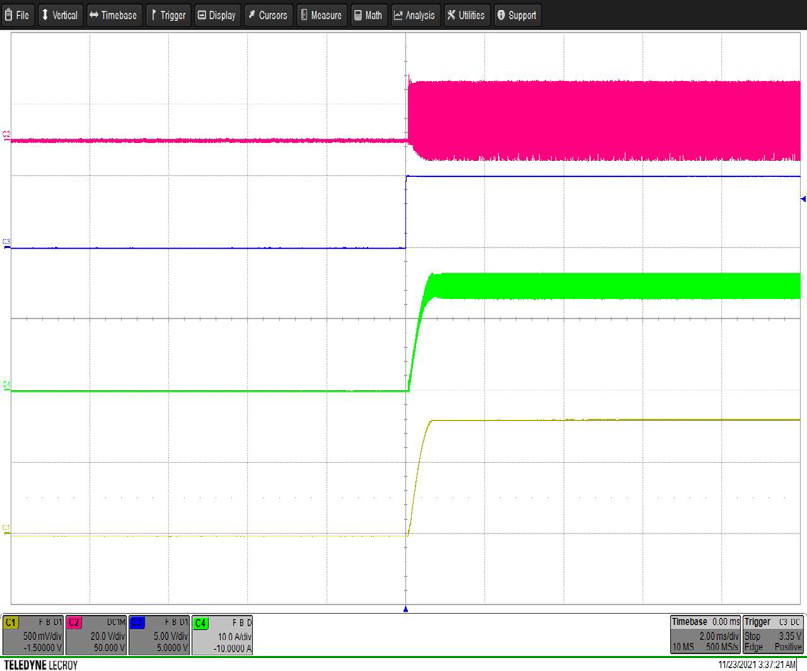The image size is (807, 671).
Task: Select the green C4 channel descriptor box
Action: tap(222, 634)
